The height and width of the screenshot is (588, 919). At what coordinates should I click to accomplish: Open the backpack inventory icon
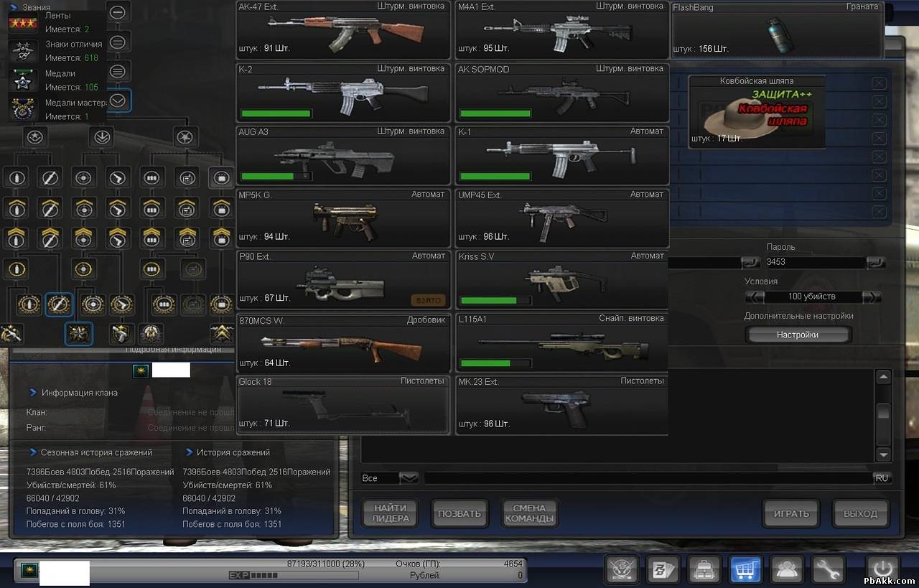point(705,570)
